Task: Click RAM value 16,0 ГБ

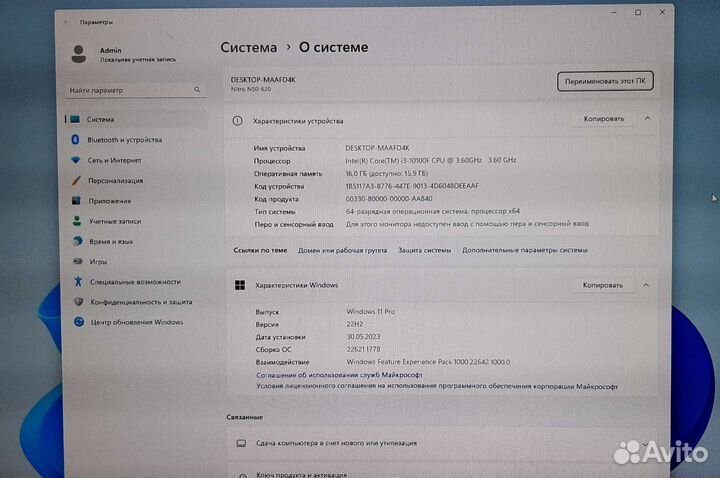Action: 387,173
